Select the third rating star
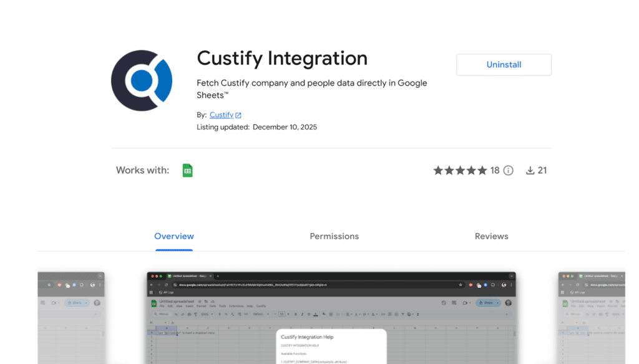 pyautogui.click(x=461, y=170)
